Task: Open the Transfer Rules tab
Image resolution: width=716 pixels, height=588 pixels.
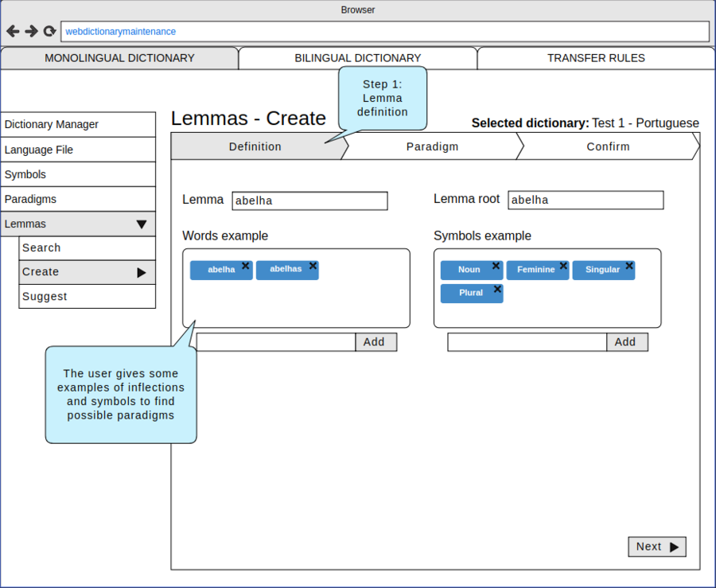Action: pos(596,58)
